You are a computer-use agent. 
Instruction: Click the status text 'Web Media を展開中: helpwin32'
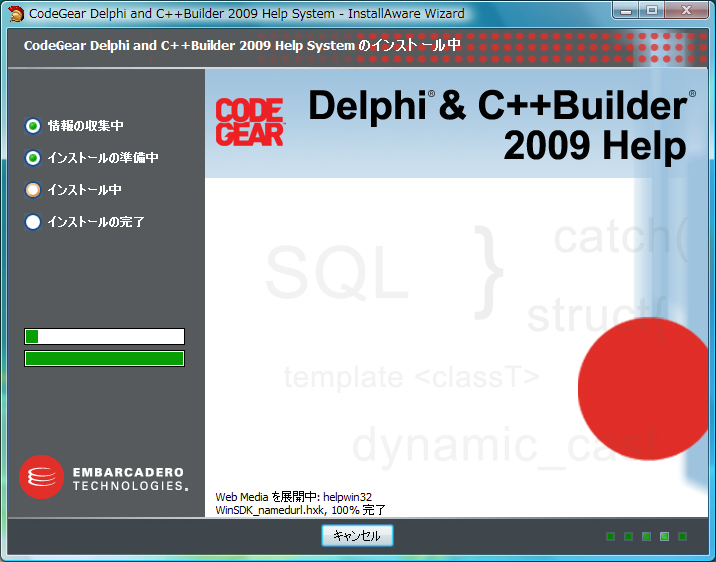[x=294, y=497]
